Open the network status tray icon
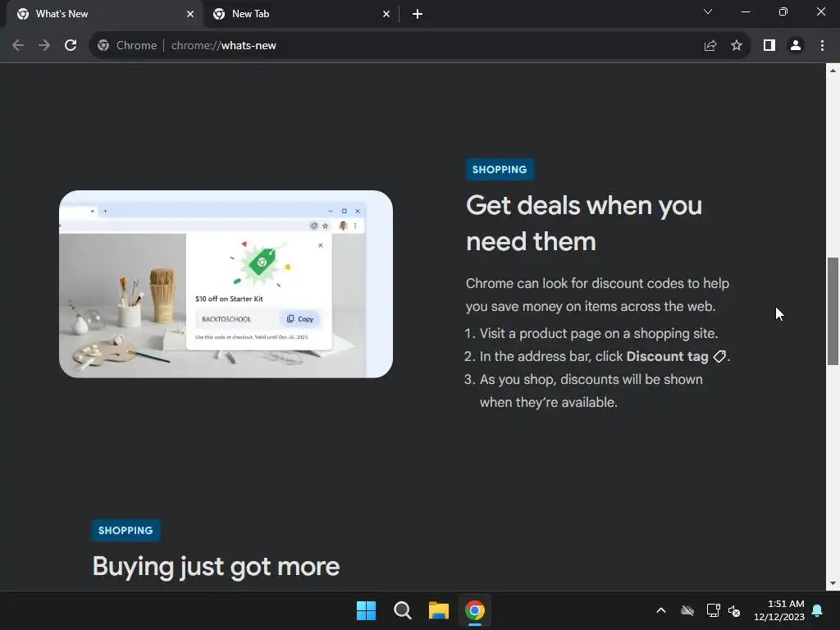The height and width of the screenshot is (630, 840). tap(713, 610)
